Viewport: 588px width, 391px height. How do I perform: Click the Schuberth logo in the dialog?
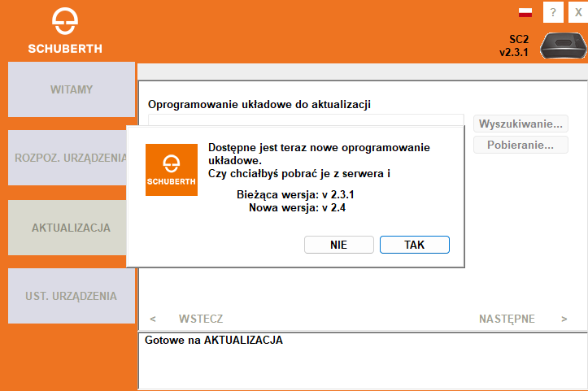[172, 170]
